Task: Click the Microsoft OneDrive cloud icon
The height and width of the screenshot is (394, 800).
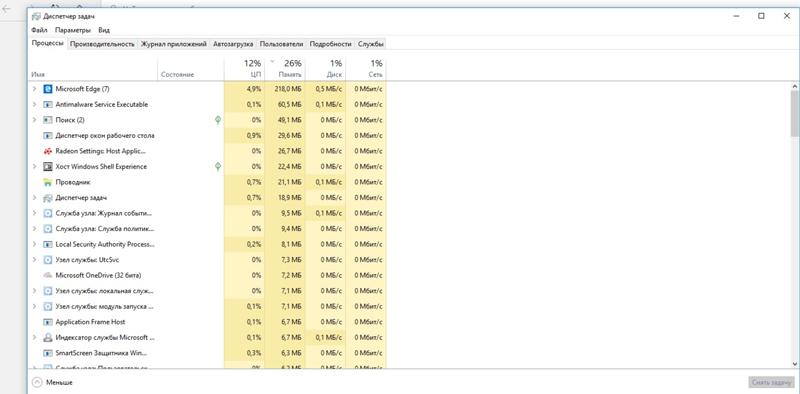Action: click(x=47, y=275)
